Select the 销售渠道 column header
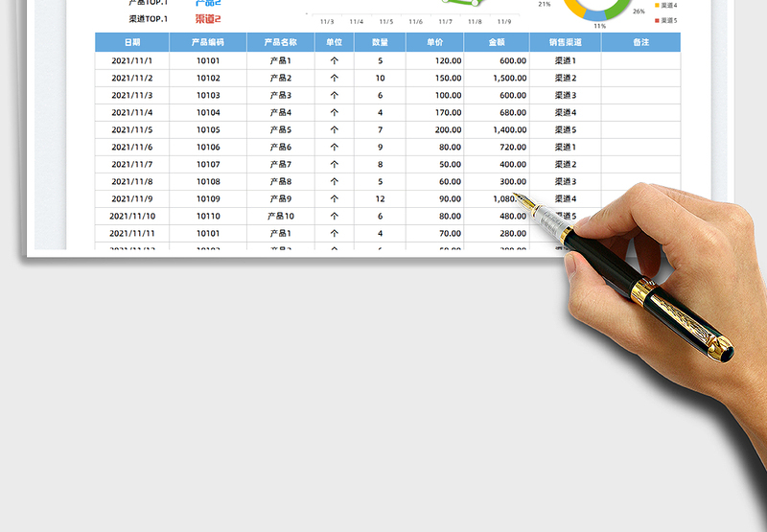Image resolution: width=767 pixels, height=532 pixels. [566, 42]
